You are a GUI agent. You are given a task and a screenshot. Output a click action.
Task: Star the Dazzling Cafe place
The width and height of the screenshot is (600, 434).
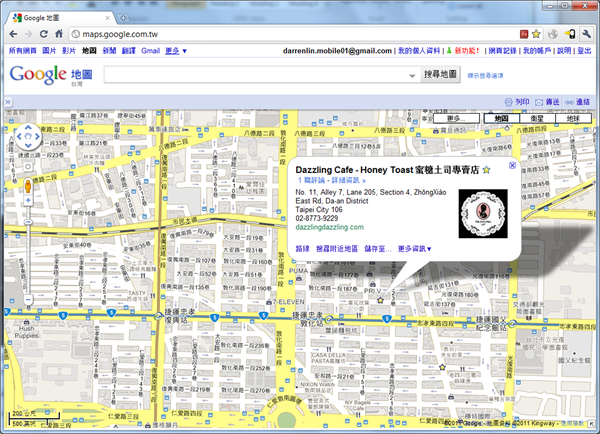[x=486, y=170]
